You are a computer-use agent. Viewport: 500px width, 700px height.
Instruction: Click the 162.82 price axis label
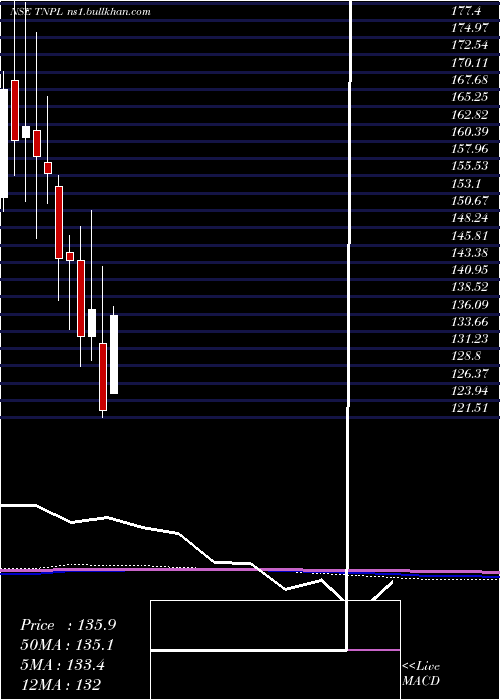pos(470,115)
